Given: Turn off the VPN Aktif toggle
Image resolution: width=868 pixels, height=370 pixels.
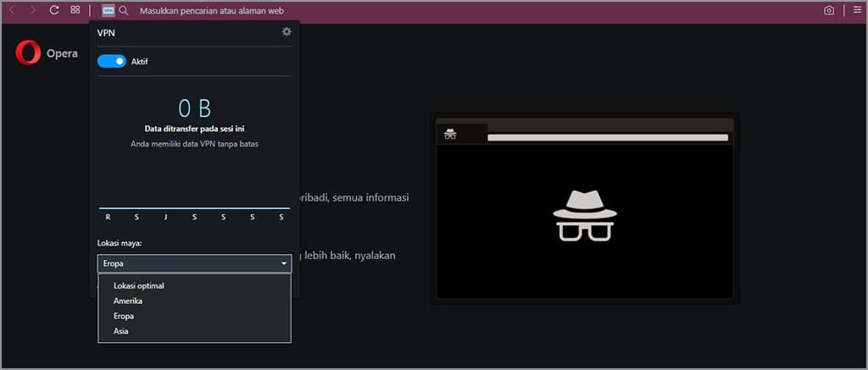Looking at the screenshot, I should 112,62.
